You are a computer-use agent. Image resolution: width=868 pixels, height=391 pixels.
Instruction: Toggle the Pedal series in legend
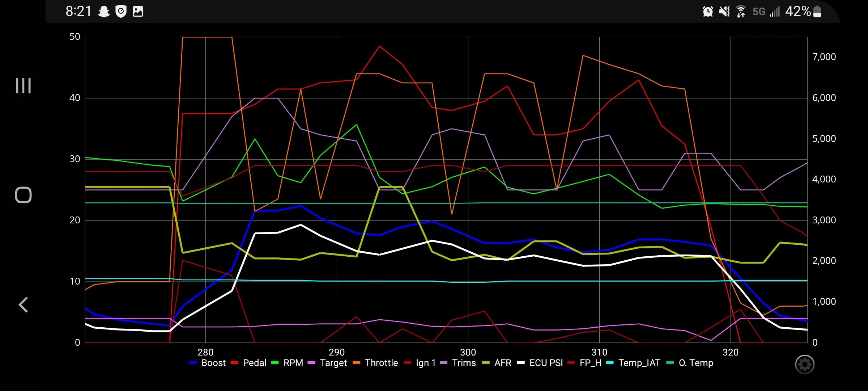[248, 363]
